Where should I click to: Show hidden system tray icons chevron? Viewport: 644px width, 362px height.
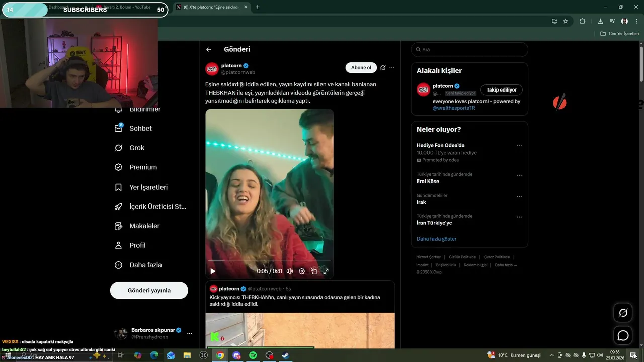[551, 355]
